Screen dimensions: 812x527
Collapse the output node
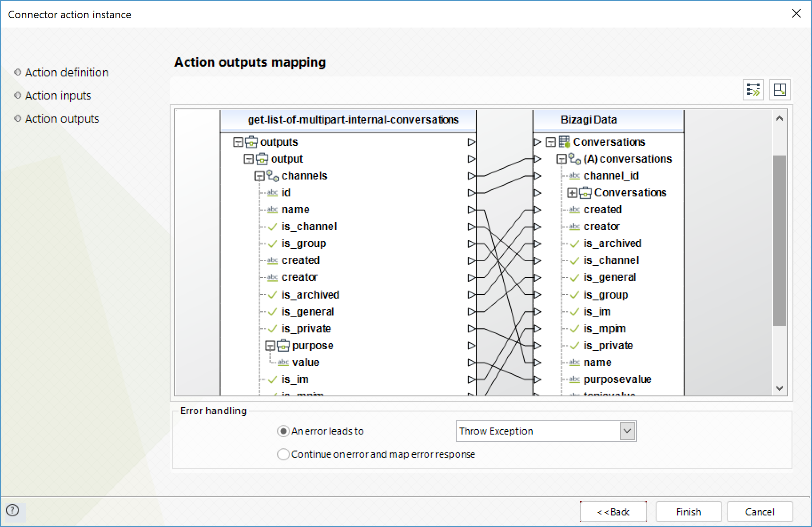[249, 159]
